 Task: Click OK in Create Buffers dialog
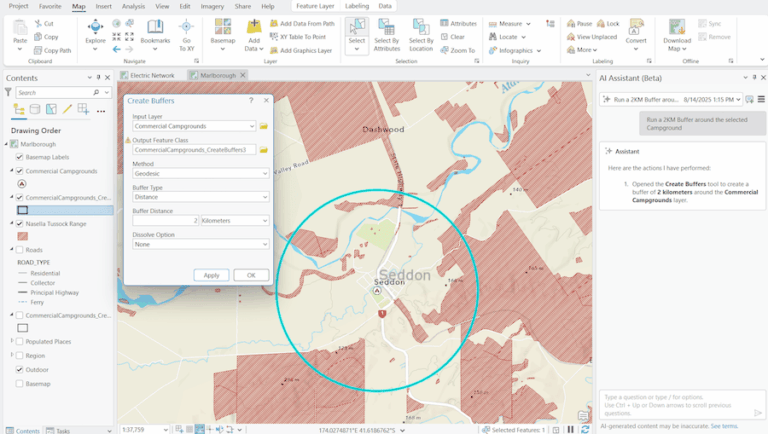251,275
